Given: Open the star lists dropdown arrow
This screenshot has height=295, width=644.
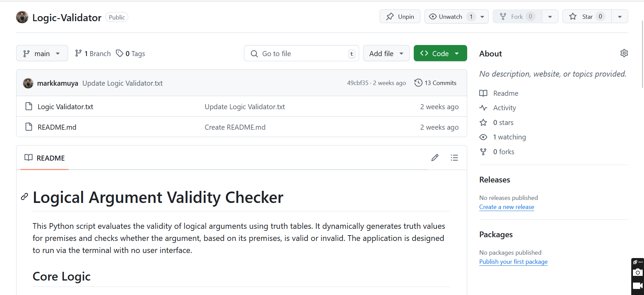Looking at the screenshot, I should tap(620, 16).
